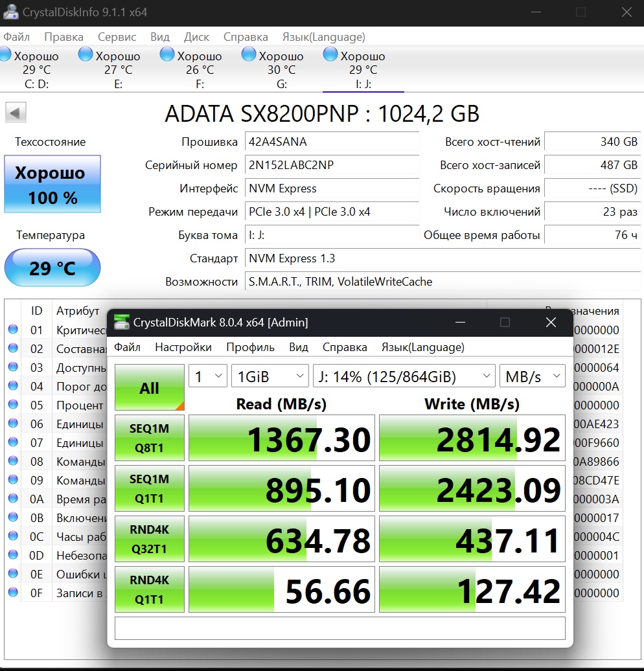The image size is (644, 671).
Task: Click the empty comment box in CrystalDiskMark
Action: point(340,628)
